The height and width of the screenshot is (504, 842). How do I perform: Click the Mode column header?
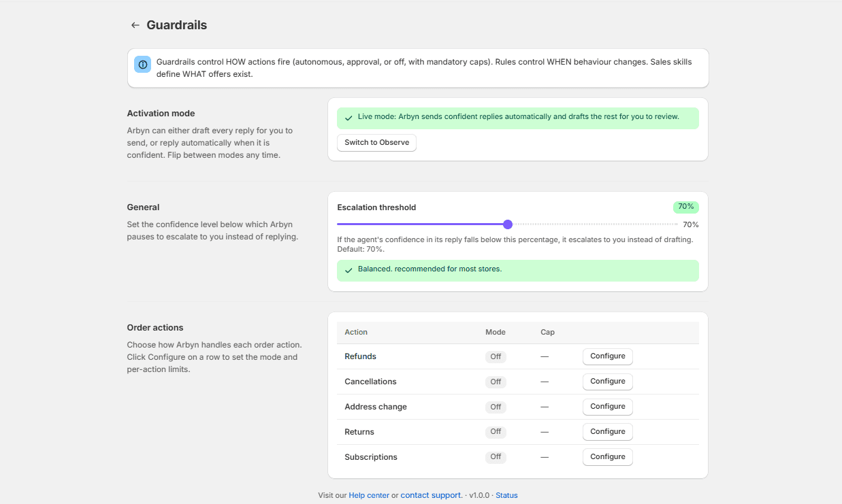tap(496, 332)
